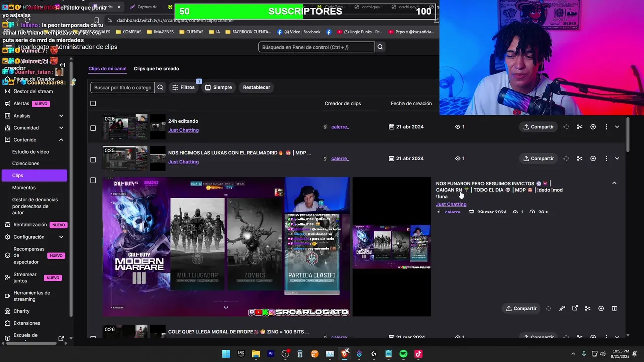Open the Siempre date range dropdown
The height and width of the screenshot is (362, 644).
pos(218,87)
